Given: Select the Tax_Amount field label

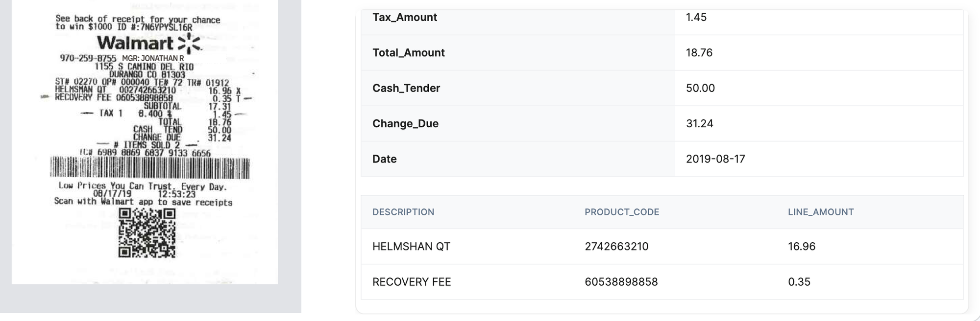Looking at the screenshot, I should [404, 17].
